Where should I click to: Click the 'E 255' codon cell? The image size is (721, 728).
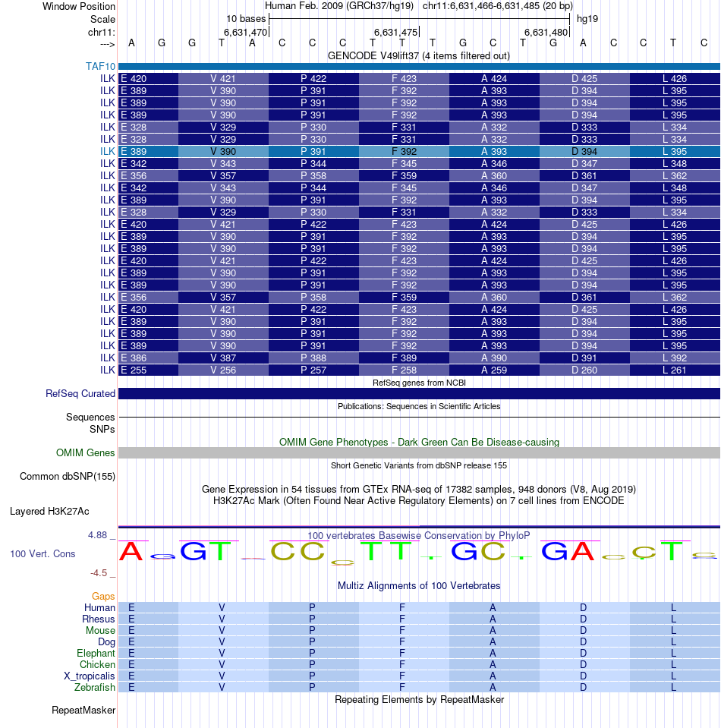(148, 370)
